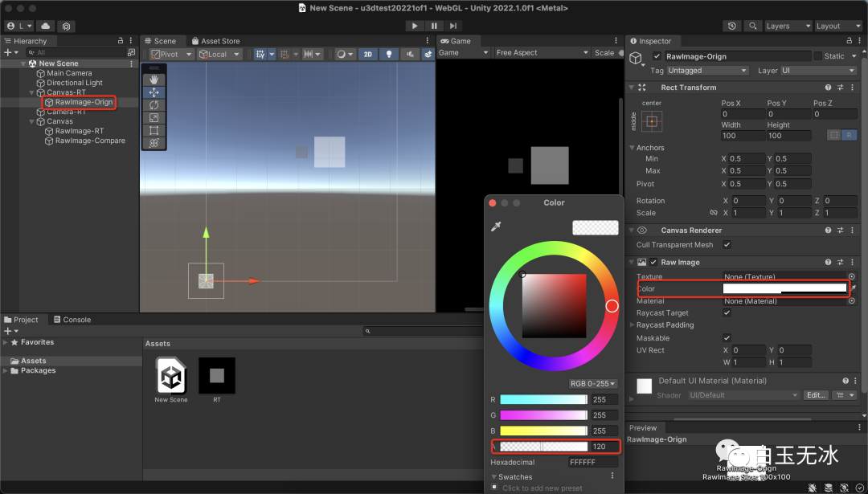Click the Play button
Screen dimensions: 868x494
click(x=414, y=26)
